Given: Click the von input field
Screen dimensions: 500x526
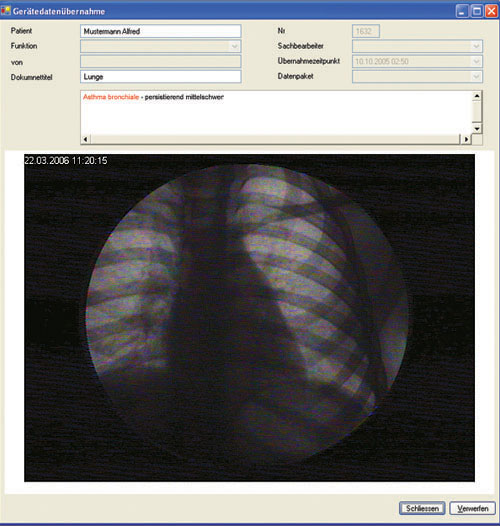Looking at the screenshot, I should tap(160, 61).
